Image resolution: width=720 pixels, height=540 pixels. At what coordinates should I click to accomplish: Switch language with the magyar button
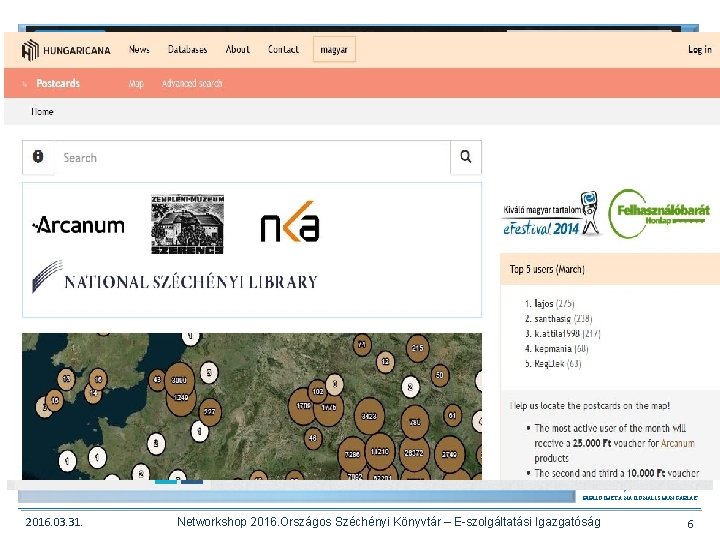pyautogui.click(x=334, y=50)
